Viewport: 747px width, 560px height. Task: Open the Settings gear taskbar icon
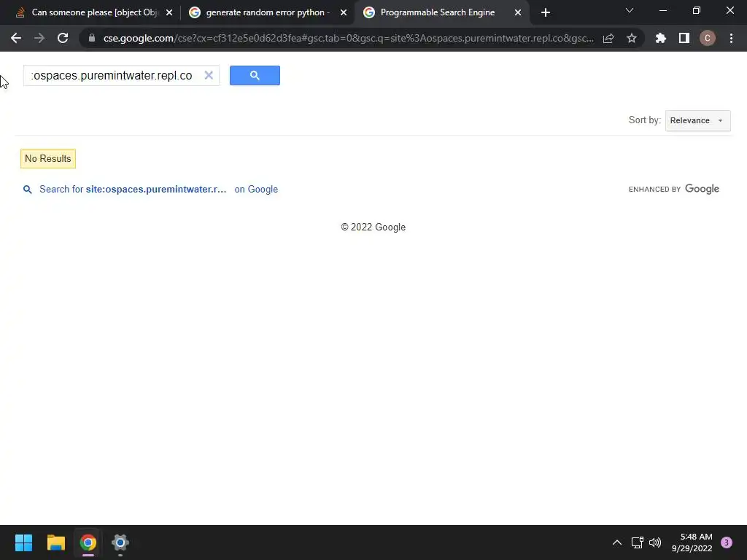(x=120, y=542)
